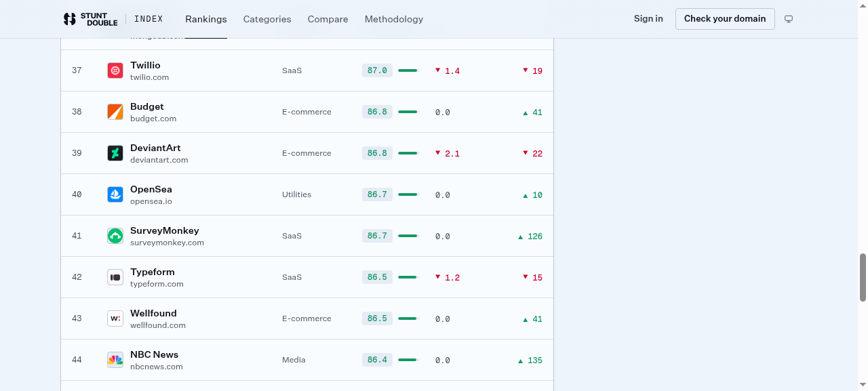This screenshot has width=868, height=391.
Task: Click the surveymonkey.com domain text
Action: [x=167, y=243]
